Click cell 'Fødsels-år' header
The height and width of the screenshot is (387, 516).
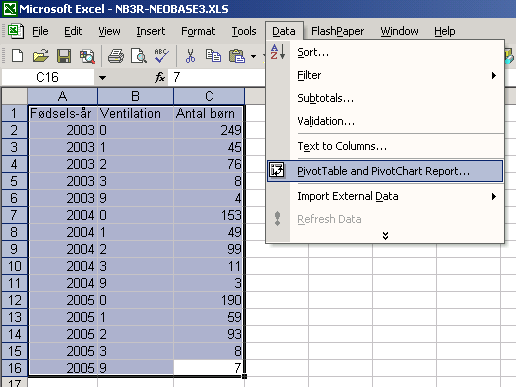63,113
